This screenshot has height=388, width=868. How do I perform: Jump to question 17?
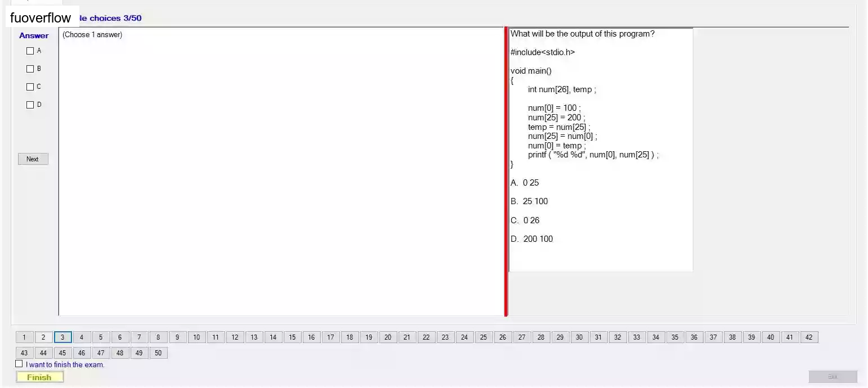click(x=330, y=337)
